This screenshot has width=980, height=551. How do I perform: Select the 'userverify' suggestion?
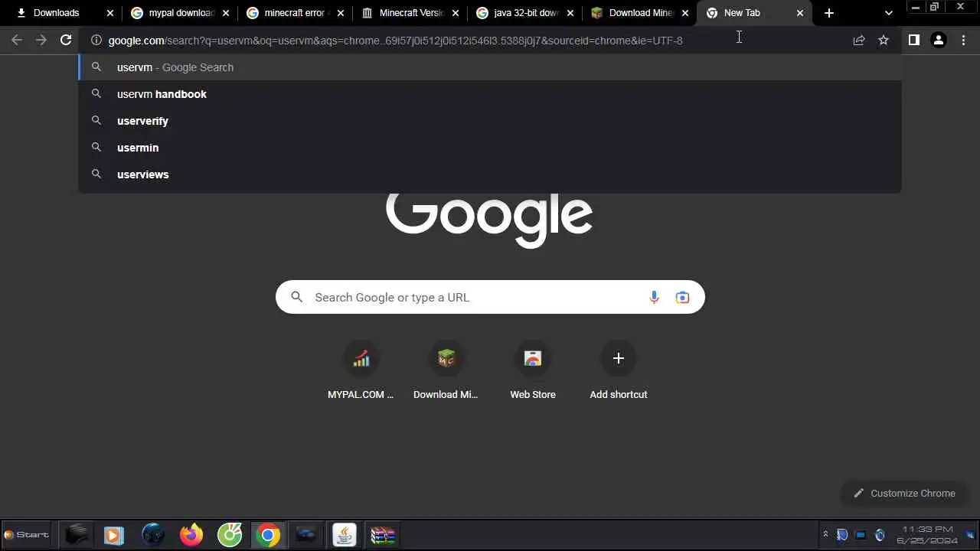coord(490,121)
